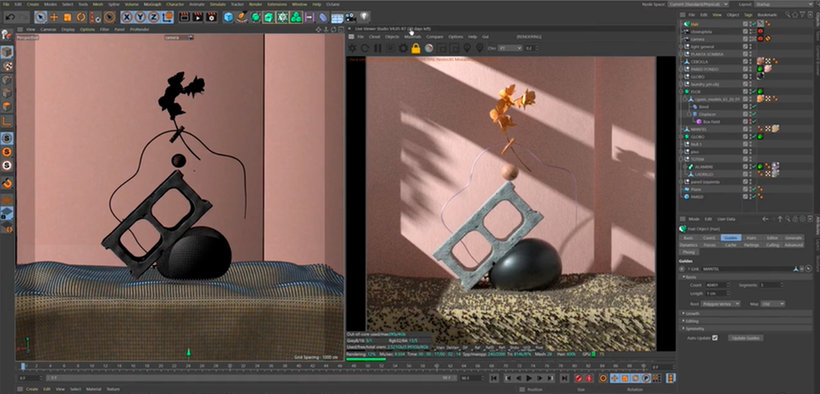820x394 pixels.
Task: Toggle Enable checkmark on ALAMBRE object
Action: tap(754, 166)
